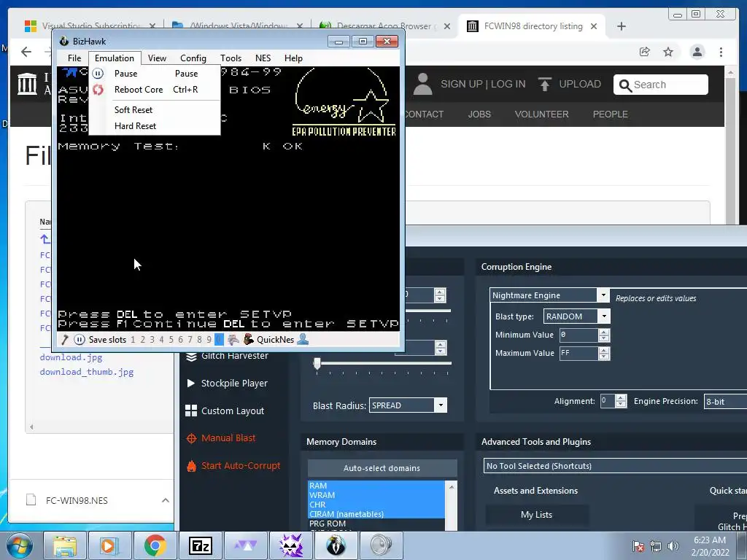Bookmark page with Chrome star icon
747x560 pixels.
pos(668,52)
